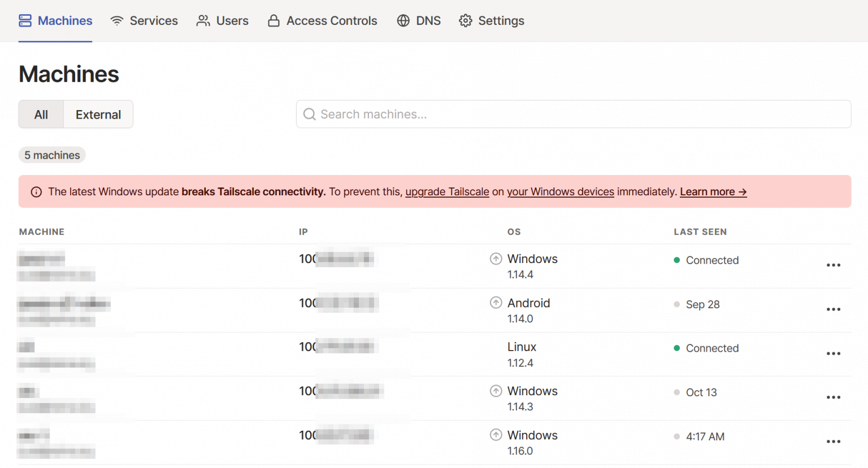The height and width of the screenshot is (468, 868).
Task: Open options menu for Windows 1.14.3 machine
Action: [x=834, y=397]
